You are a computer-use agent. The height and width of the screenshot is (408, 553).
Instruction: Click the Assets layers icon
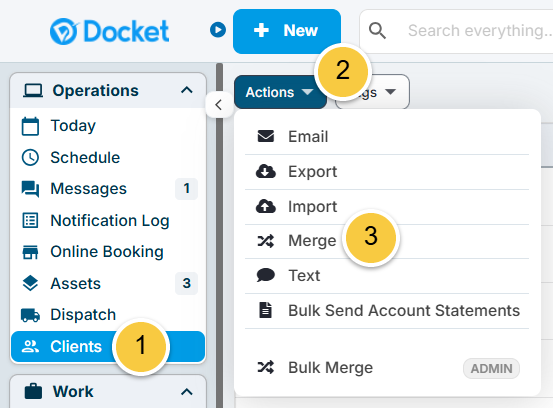point(30,283)
